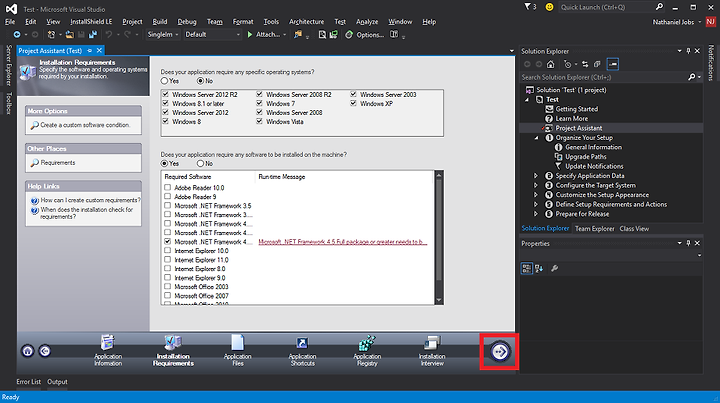The height and width of the screenshot is (403, 720).
Task: Expand Configure the Target System node
Action: coord(535,185)
